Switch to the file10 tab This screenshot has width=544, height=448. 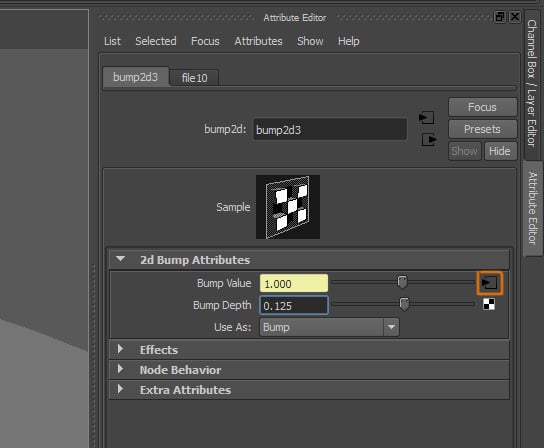pyautogui.click(x=194, y=78)
